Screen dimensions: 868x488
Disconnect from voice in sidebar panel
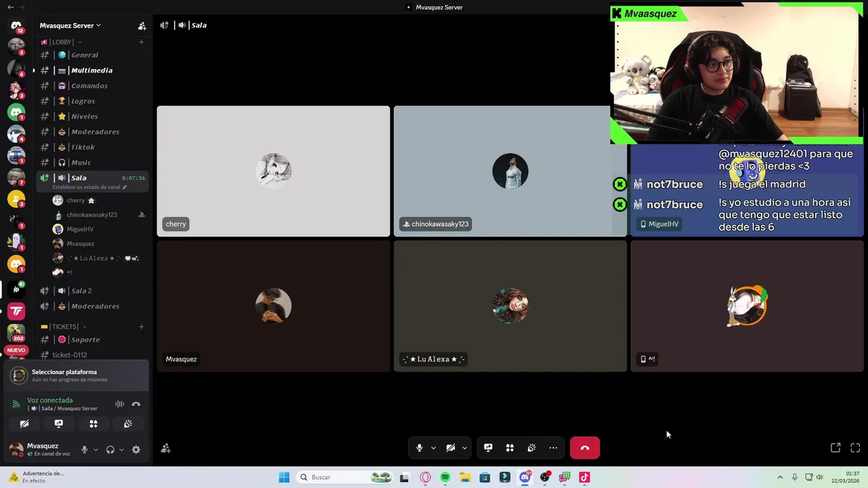coord(136,404)
